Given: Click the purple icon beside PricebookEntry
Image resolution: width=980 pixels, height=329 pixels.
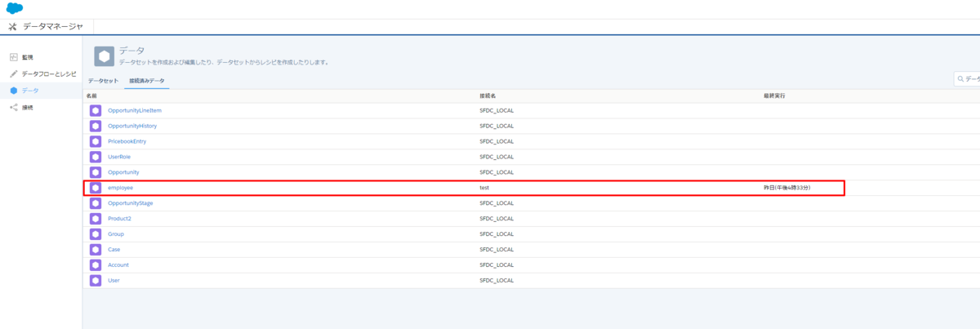Looking at the screenshot, I should tap(96, 141).
